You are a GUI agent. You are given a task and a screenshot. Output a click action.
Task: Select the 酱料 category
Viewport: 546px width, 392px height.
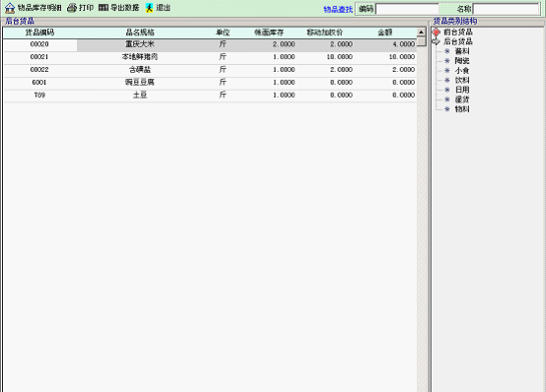tap(462, 51)
